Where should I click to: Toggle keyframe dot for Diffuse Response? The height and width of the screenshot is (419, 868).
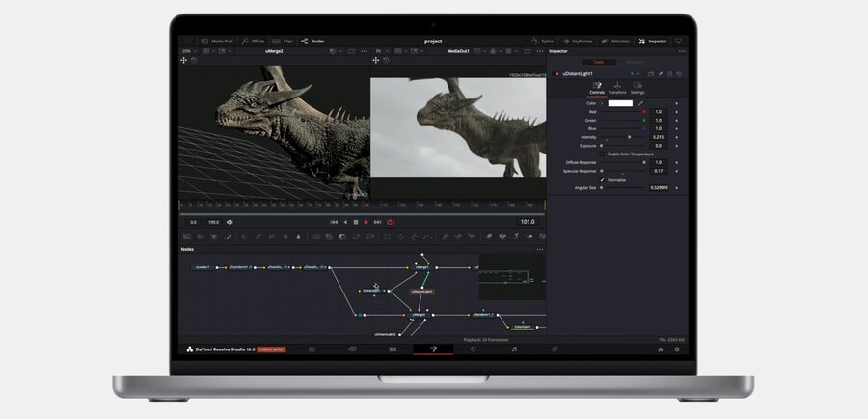click(x=676, y=162)
